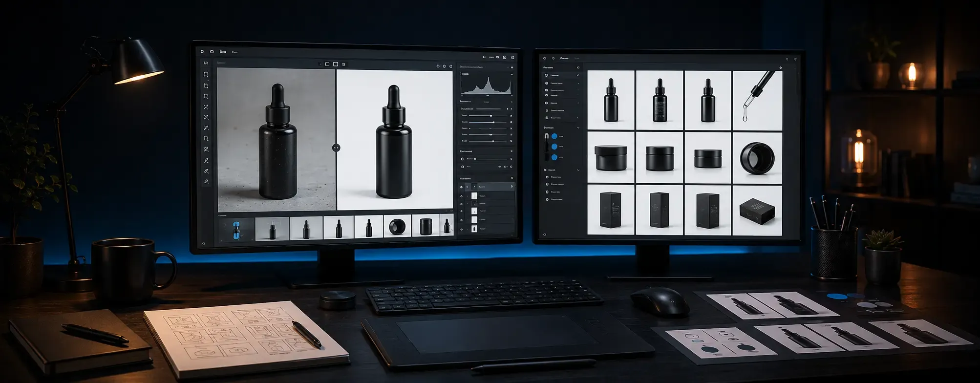Grab the before/after divider handle on canvas
The width and height of the screenshot is (980, 383).
[x=336, y=147]
